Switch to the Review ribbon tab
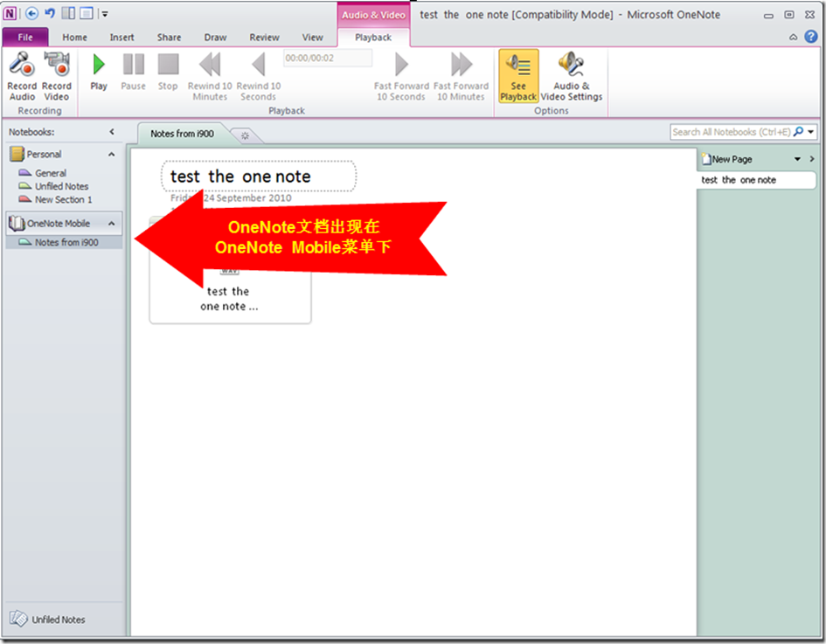 click(265, 38)
